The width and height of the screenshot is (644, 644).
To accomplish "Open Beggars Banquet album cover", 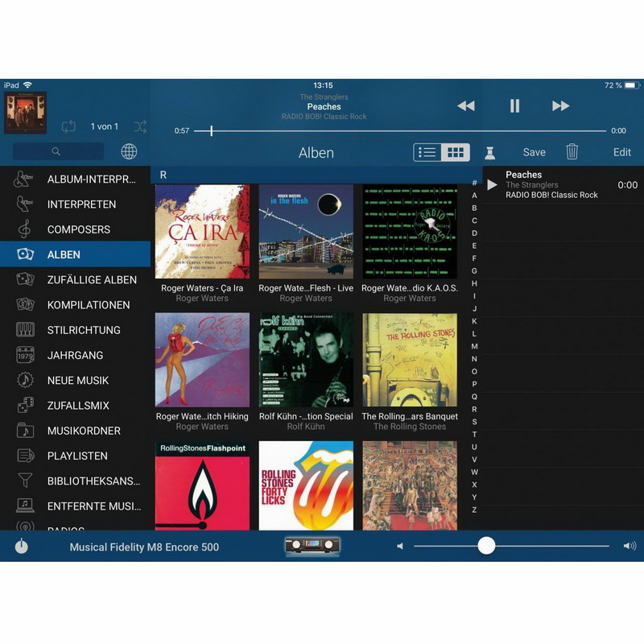I will click(x=410, y=360).
